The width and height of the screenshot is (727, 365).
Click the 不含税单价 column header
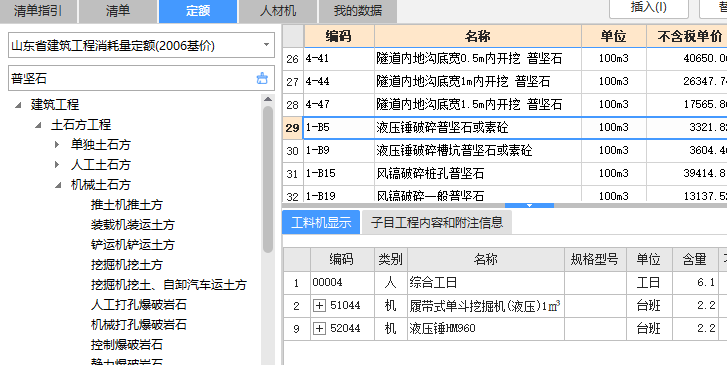687,36
